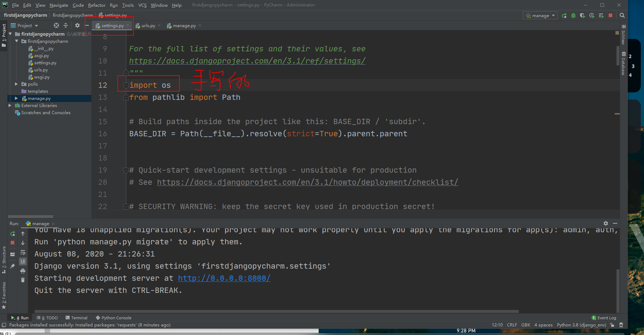Viewport: 644px width, 335px height.
Task: Change GBK file encoding
Action: pos(526,325)
